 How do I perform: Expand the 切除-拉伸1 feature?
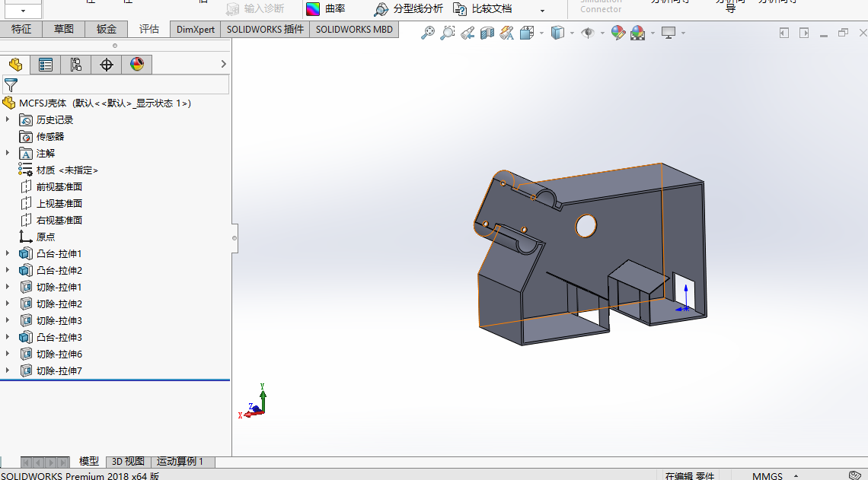[7, 287]
